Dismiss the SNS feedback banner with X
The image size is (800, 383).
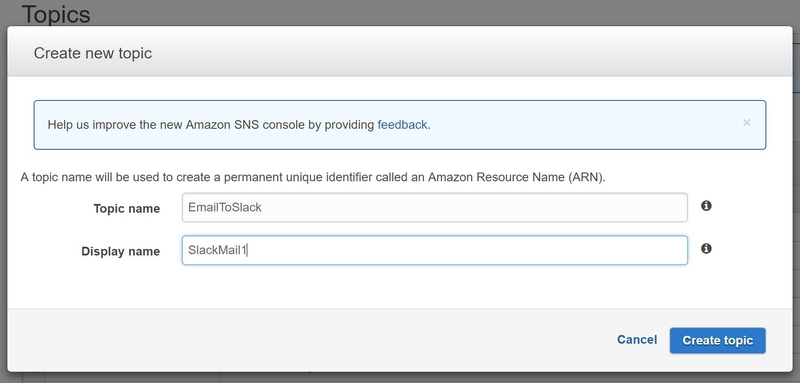tap(747, 122)
